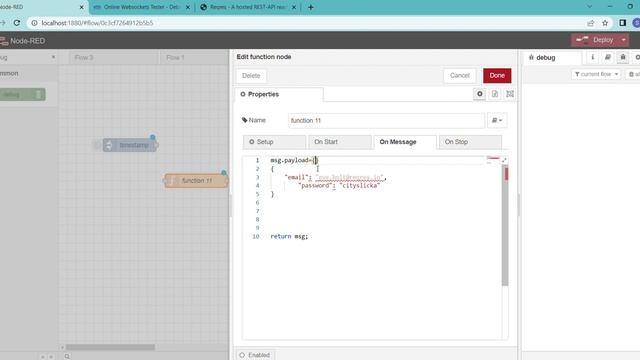Close the Reqres browser tab
The width and height of the screenshot is (640, 360).
pyautogui.click(x=293, y=7)
